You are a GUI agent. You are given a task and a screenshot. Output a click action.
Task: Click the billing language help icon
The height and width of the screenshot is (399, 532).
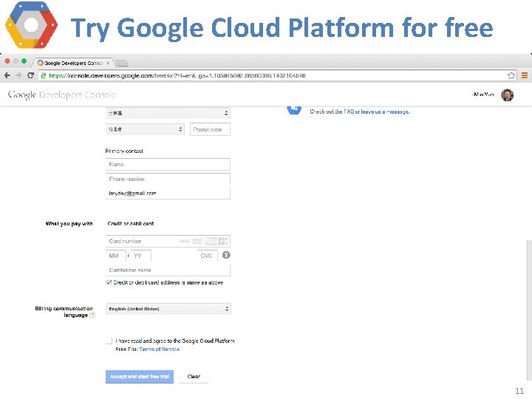click(92, 316)
